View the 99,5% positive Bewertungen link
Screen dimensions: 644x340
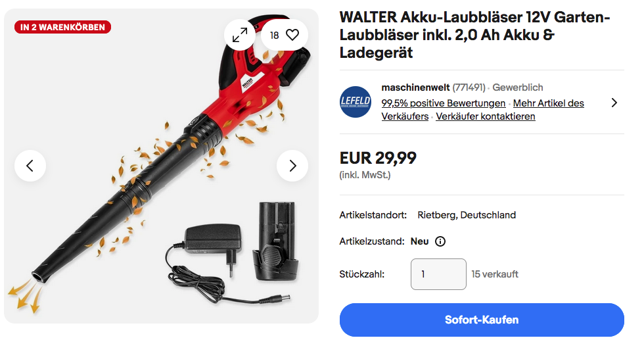point(443,103)
